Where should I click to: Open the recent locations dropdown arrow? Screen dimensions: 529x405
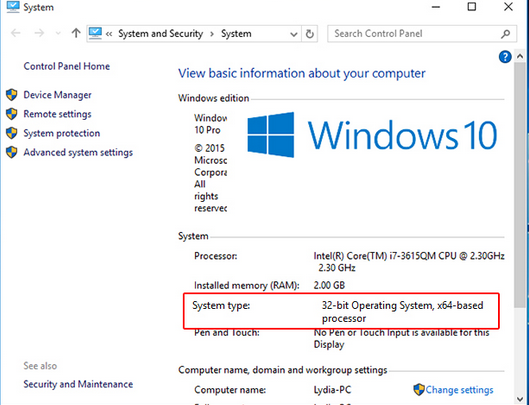pyautogui.click(x=58, y=33)
